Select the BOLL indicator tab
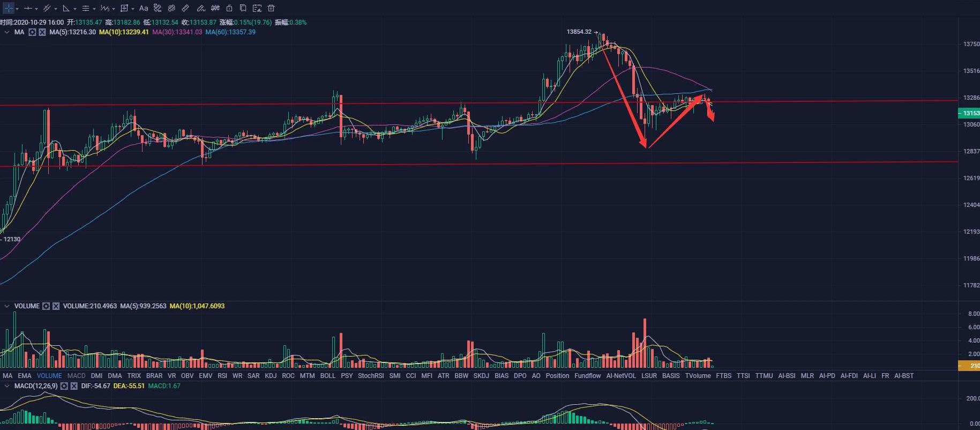 tap(328, 376)
